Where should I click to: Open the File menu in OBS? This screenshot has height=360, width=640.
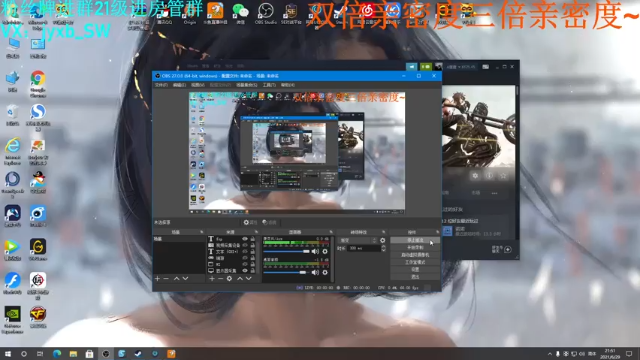tap(161, 85)
